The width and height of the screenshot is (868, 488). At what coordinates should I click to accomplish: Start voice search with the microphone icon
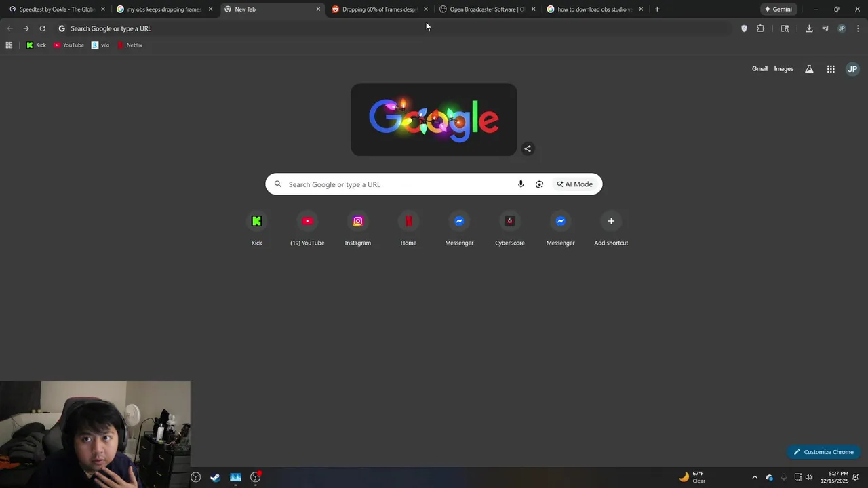(521, 184)
